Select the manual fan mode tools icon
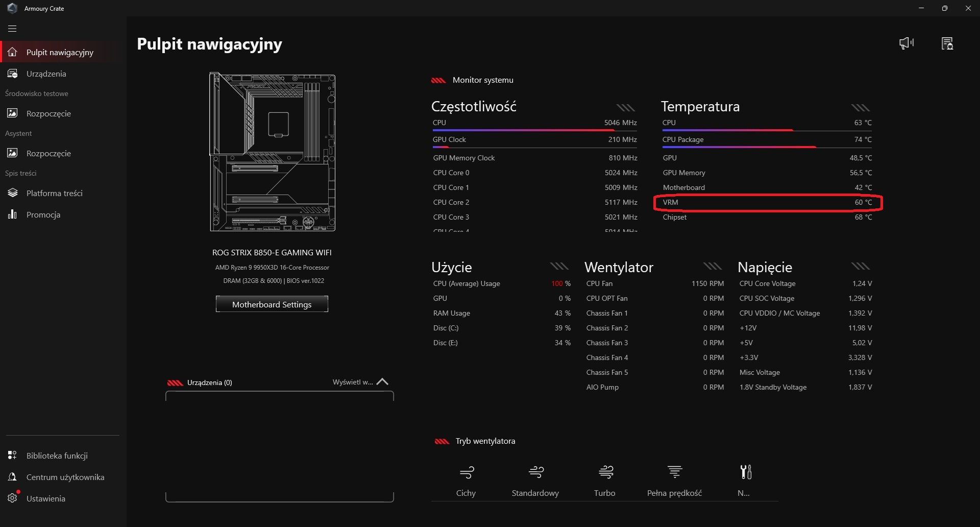 tap(746, 472)
